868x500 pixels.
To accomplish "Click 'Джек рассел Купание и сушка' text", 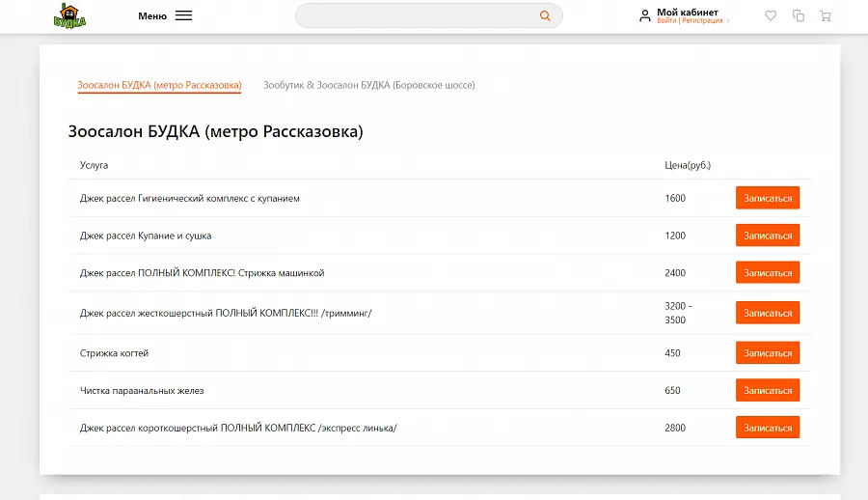I will coord(146,236).
